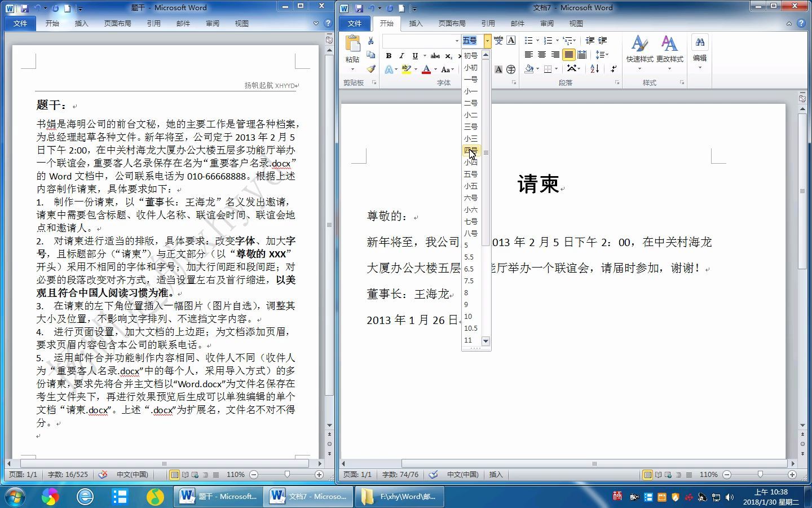Toggle Show/Hide paragraph marks

[614, 69]
